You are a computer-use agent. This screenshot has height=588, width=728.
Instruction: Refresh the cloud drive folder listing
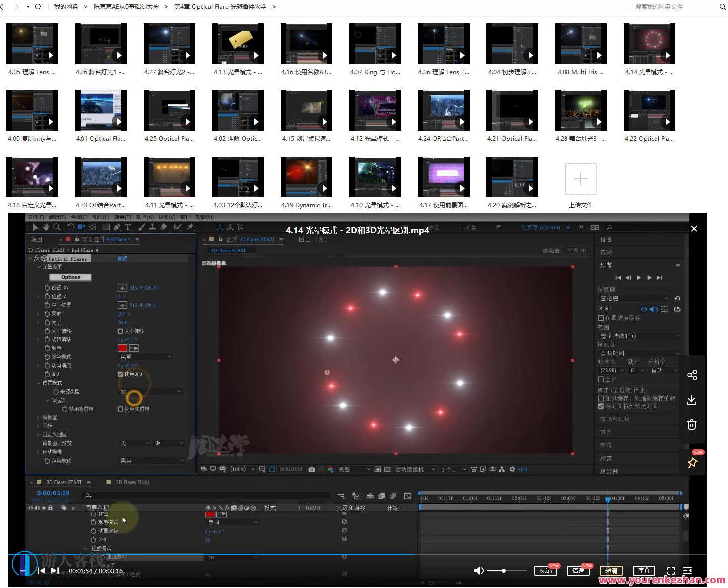coord(38,7)
